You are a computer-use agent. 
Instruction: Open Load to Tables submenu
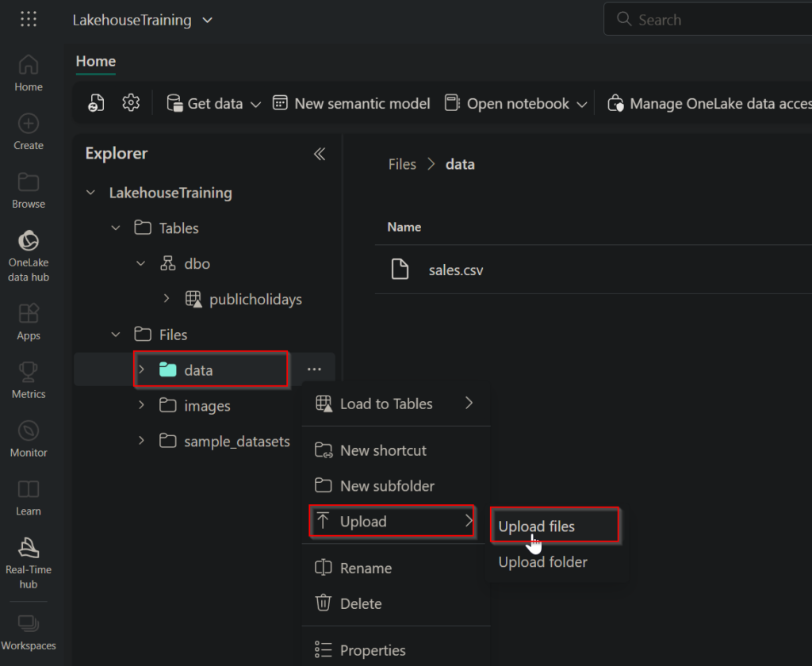396,404
